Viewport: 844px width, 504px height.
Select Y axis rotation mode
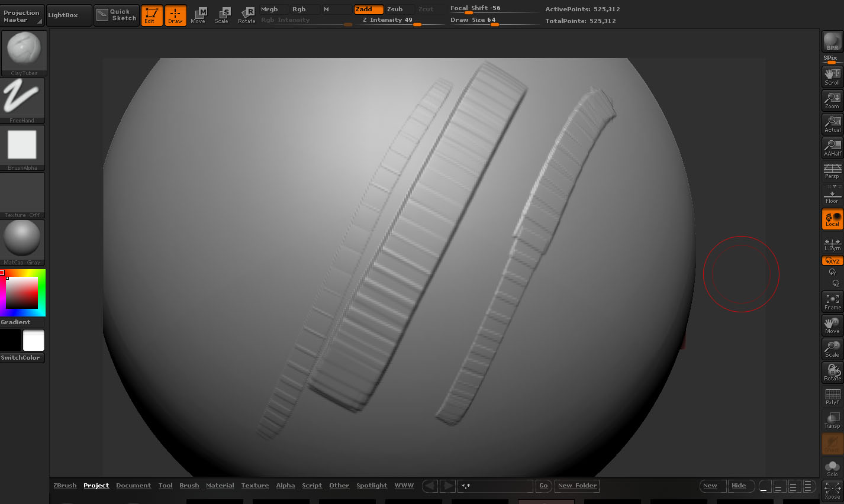[832, 272]
